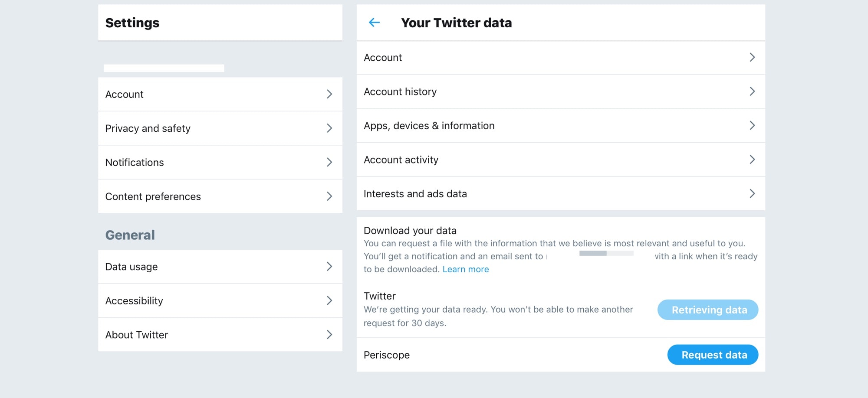Click the chevron beside Interests and ads data

click(x=753, y=194)
